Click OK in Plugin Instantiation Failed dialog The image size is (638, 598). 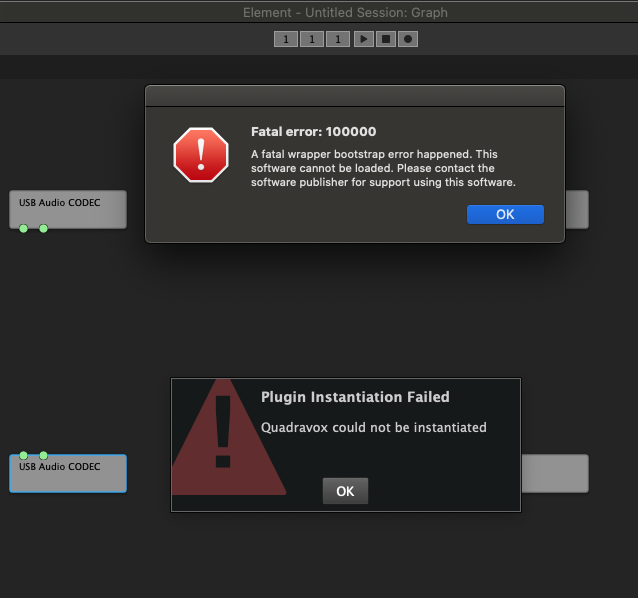[345, 491]
